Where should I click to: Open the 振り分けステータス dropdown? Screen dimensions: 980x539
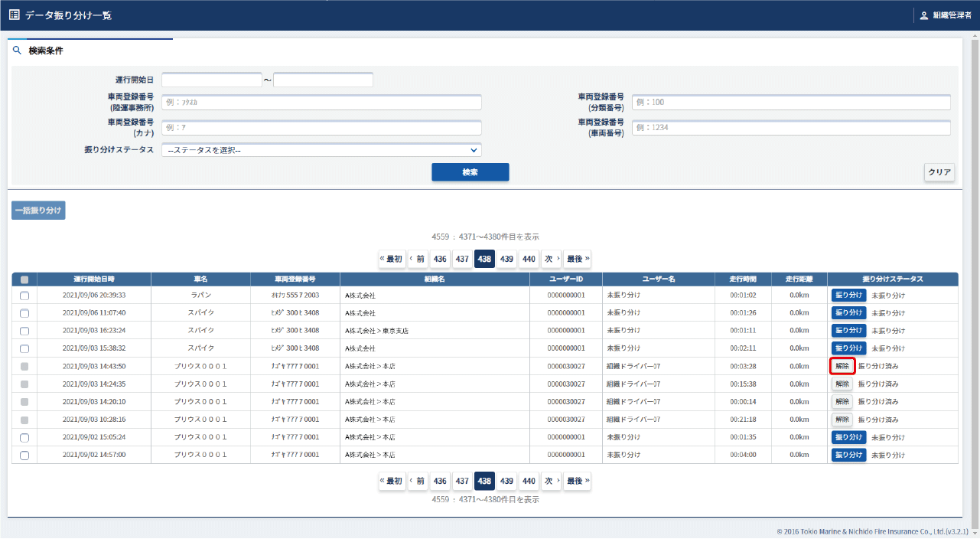[x=321, y=150]
